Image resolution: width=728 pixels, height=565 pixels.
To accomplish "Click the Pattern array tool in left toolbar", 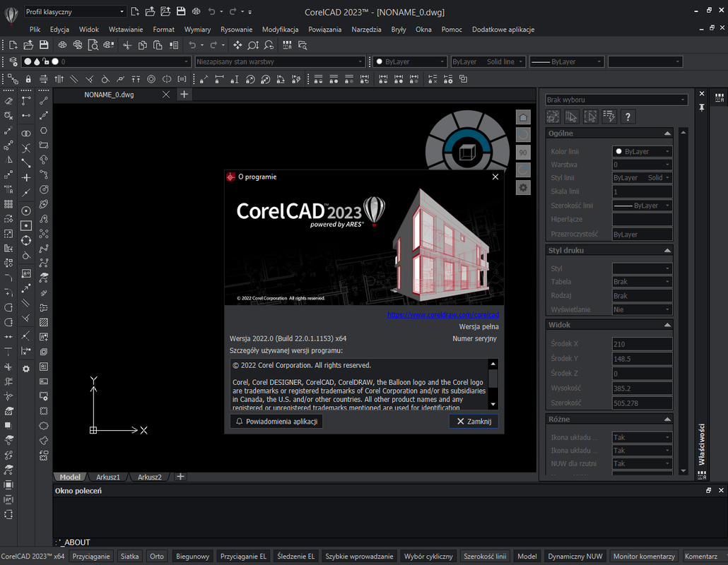I will tap(8, 204).
